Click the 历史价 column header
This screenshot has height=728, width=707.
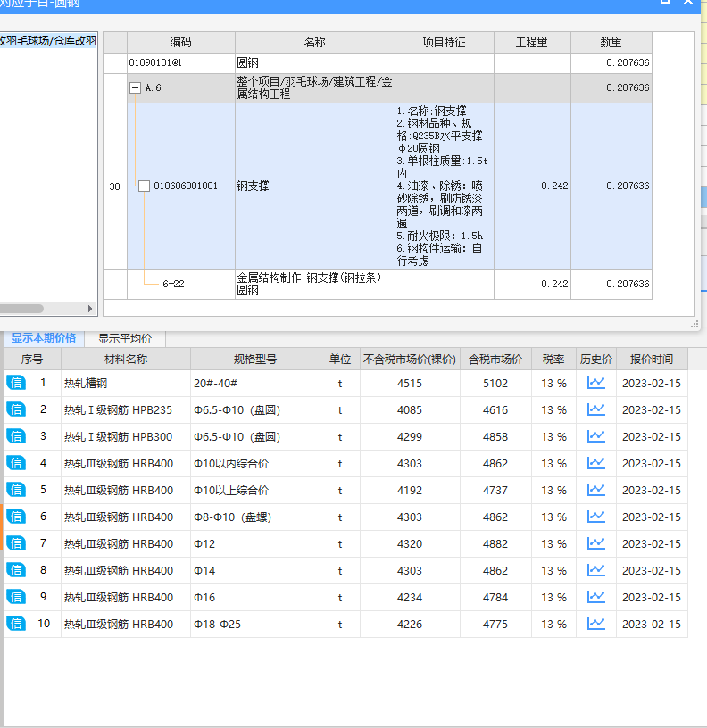point(596,359)
